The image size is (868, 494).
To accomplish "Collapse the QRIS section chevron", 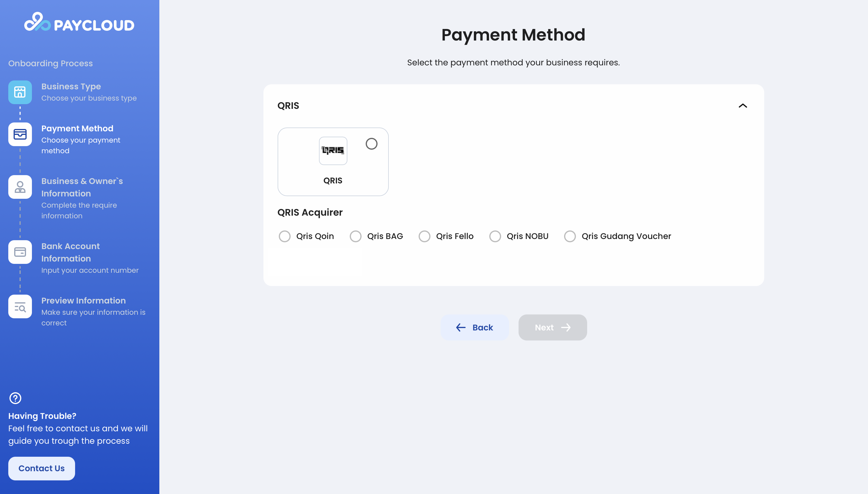I will pyautogui.click(x=743, y=106).
